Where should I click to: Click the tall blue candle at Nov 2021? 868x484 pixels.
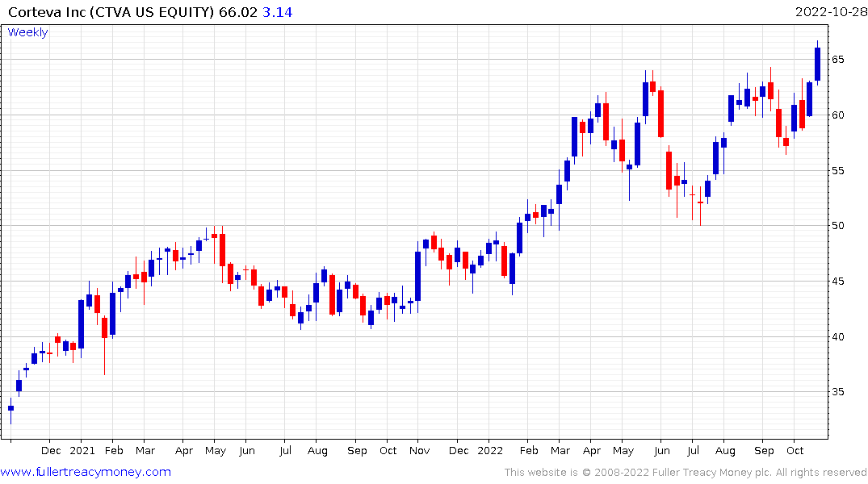[x=418, y=276]
